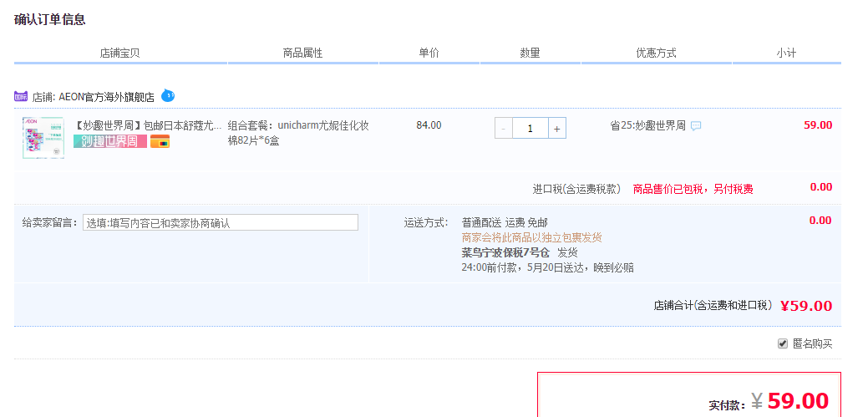Click the 优惠方式 column header
This screenshot has height=417, width=868.
click(656, 53)
